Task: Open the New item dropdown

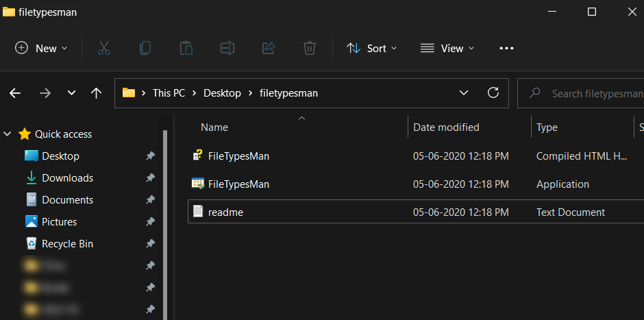Action: [42, 48]
